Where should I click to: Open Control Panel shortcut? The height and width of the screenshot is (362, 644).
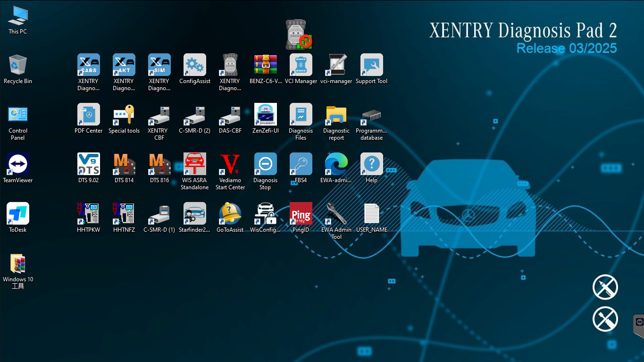(18, 115)
